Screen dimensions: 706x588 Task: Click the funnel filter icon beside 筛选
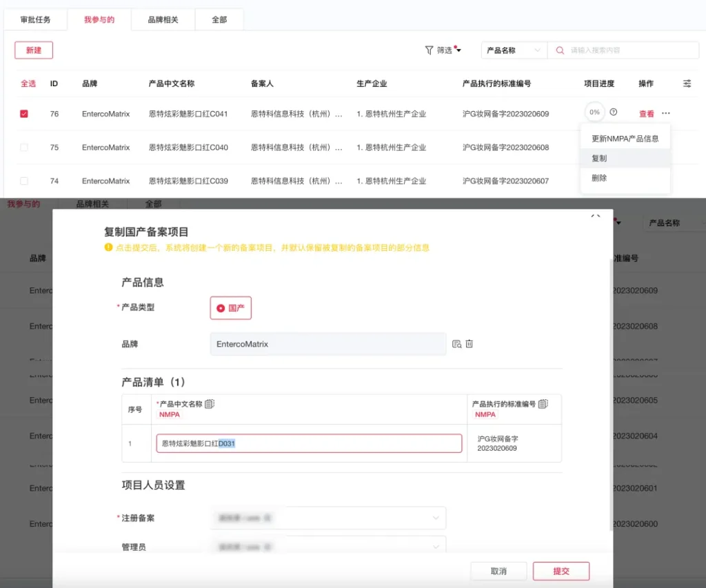(x=429, y=50)
